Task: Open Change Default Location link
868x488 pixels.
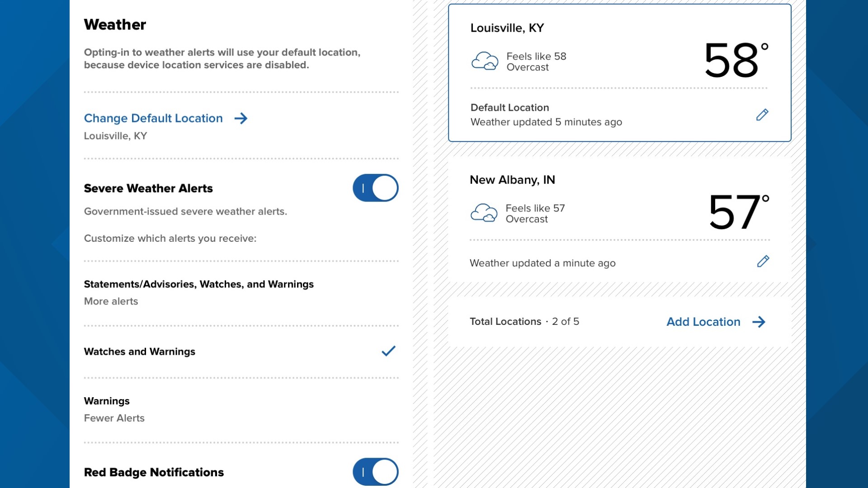Action: click(x=153, y=118)
